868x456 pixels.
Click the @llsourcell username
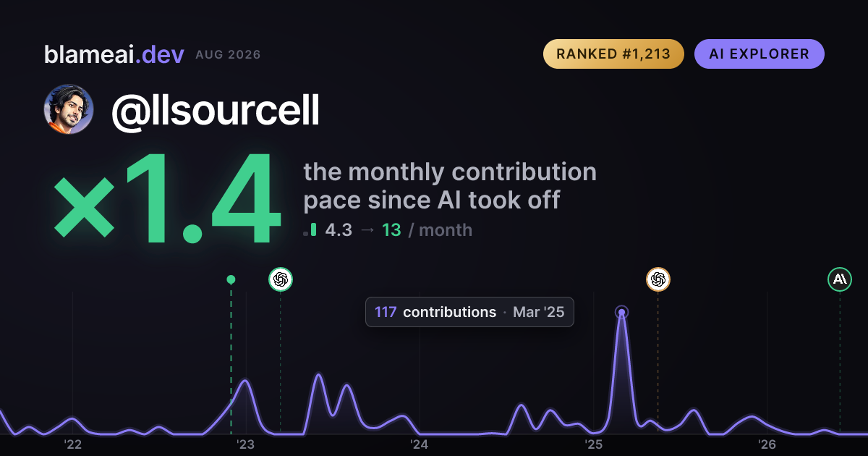[215, 110]
